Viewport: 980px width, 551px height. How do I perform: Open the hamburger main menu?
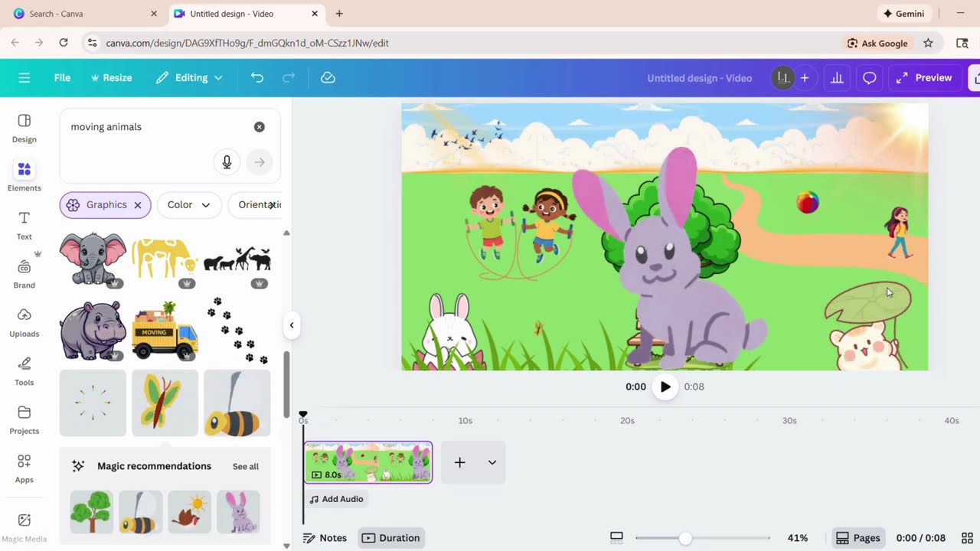click(24, 77)
